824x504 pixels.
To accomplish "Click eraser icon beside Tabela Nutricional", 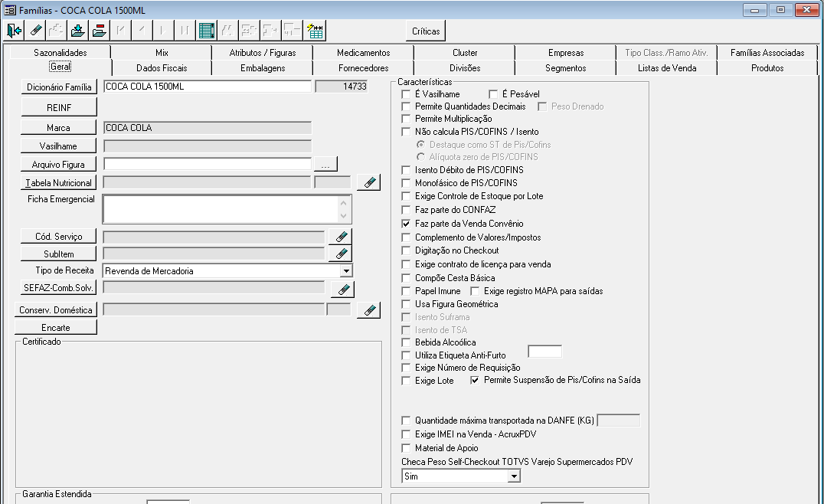I will click(x=369, y=182).
